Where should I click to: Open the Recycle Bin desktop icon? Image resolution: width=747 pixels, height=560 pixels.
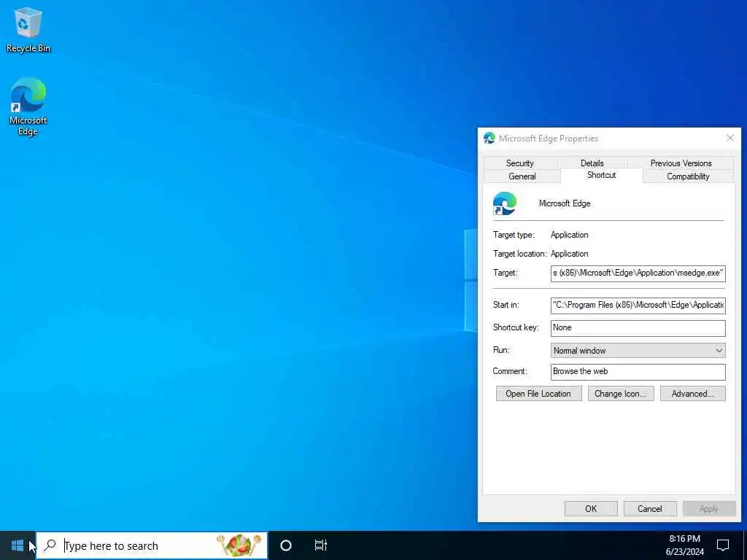pos(28,29)
